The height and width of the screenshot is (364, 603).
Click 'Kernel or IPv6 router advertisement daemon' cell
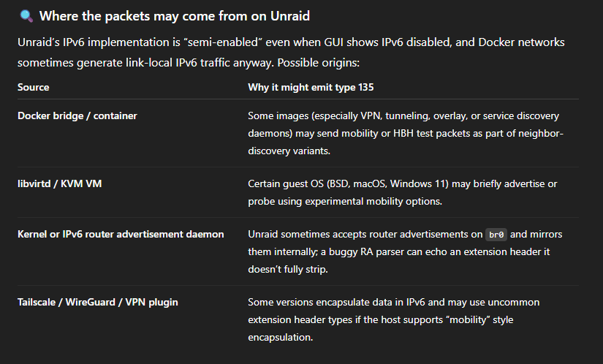click(121, 234)
